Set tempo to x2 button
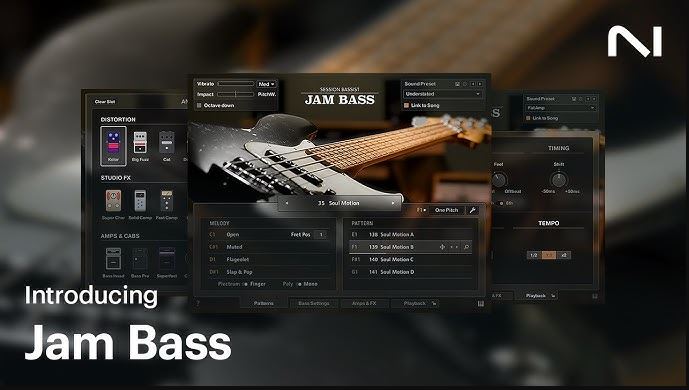Viewport: 689px width, 390px height. point(564,255)
